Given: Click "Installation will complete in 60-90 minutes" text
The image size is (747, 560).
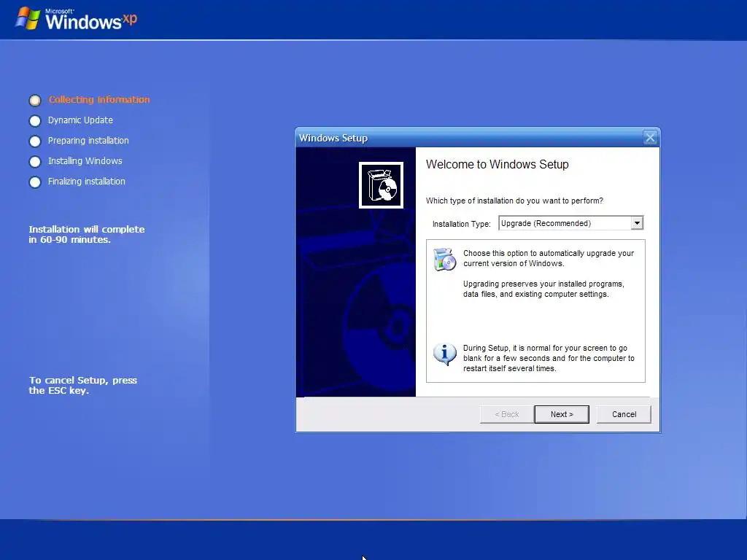Looking at the screenshot, I should pos(87,234).
